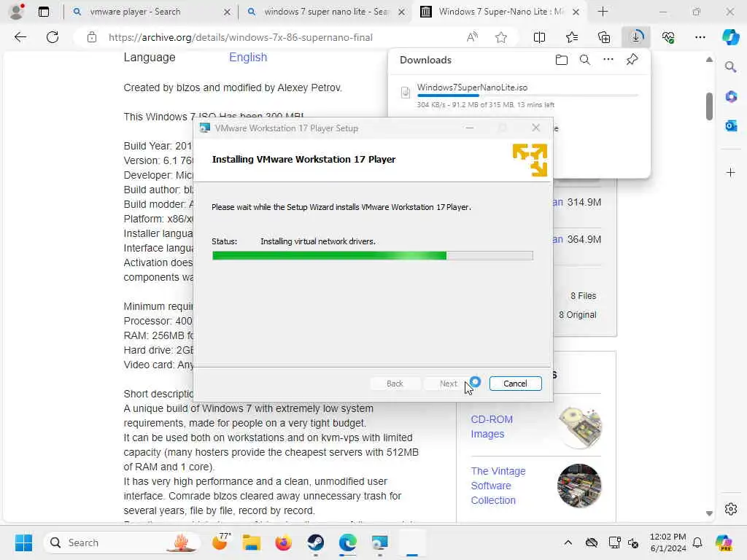This screenshot has height=560, width=747.
Task: Click Cancel in VMware setup
Action: click(x=516, y=384)
